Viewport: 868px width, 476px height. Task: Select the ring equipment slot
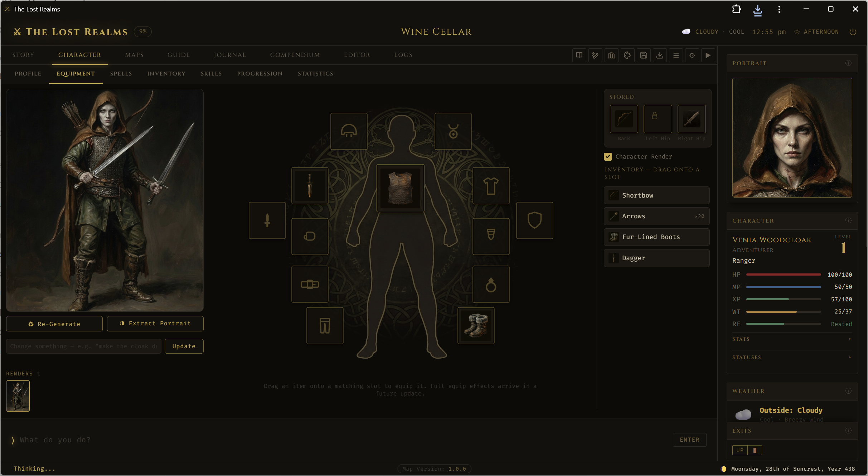click(491, 284)
